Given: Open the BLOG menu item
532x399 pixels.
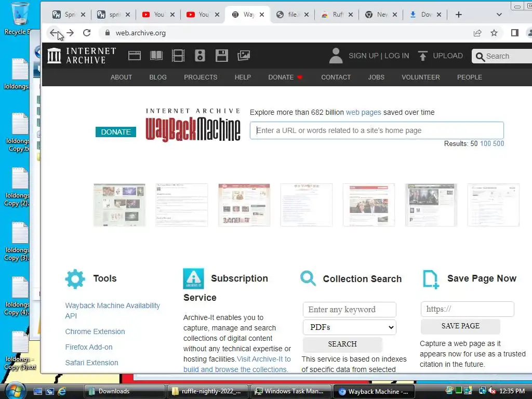Looking at the screenshot, I should tap(158, 77).
